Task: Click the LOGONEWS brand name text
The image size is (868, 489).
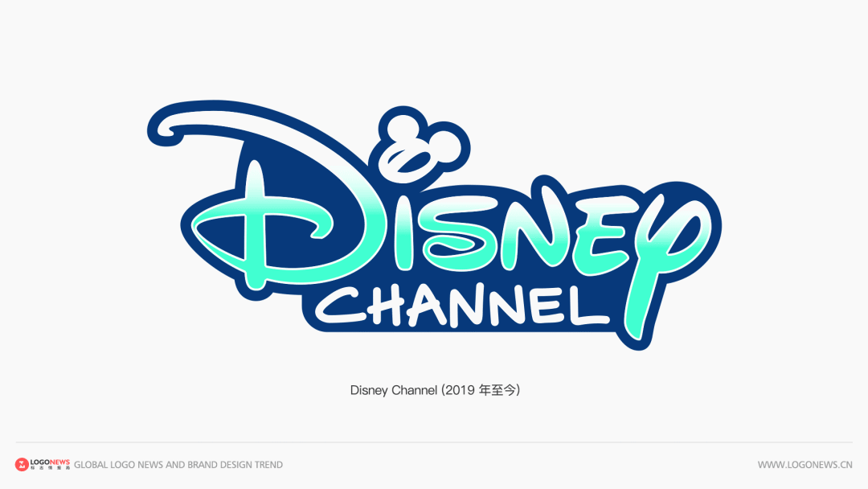Action: (51, 462)
